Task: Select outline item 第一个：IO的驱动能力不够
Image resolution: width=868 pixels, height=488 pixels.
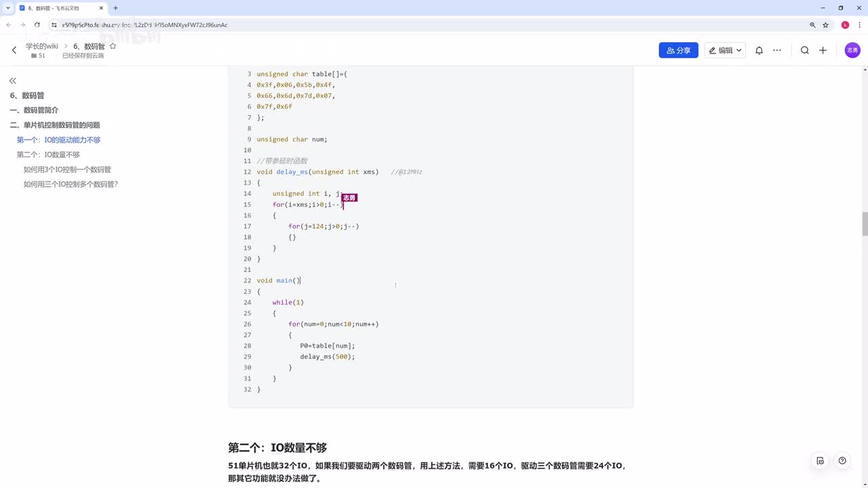Action: [x=59, y=140]
